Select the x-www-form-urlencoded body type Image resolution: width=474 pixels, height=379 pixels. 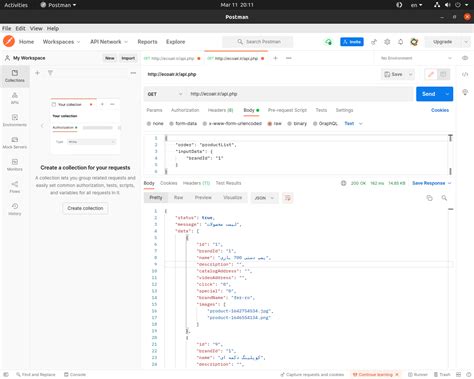[232, 124]
